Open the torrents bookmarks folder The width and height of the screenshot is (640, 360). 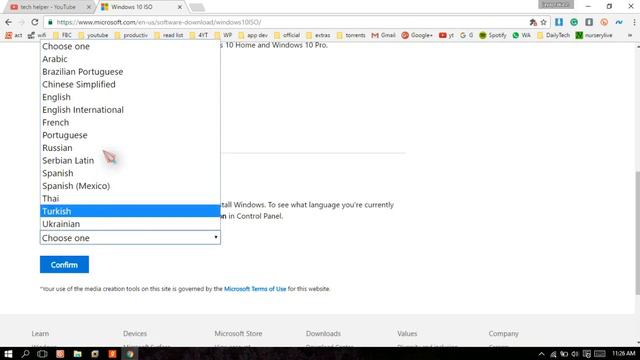(351, 36)
